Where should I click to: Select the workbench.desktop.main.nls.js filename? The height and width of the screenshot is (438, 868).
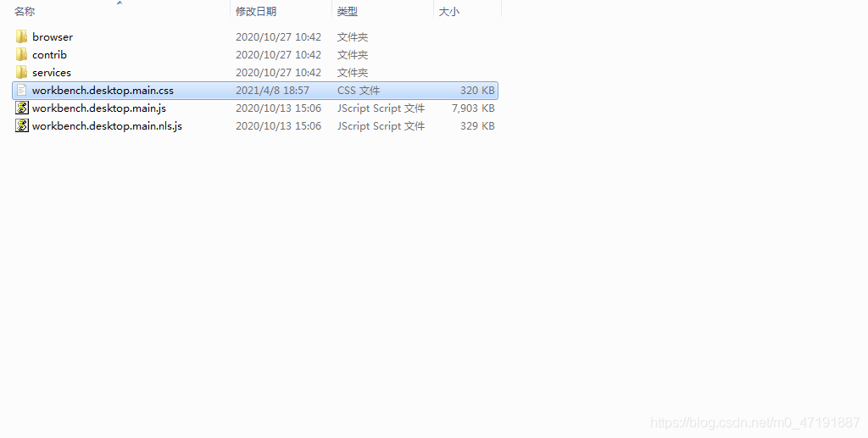[x=108, y=125]
